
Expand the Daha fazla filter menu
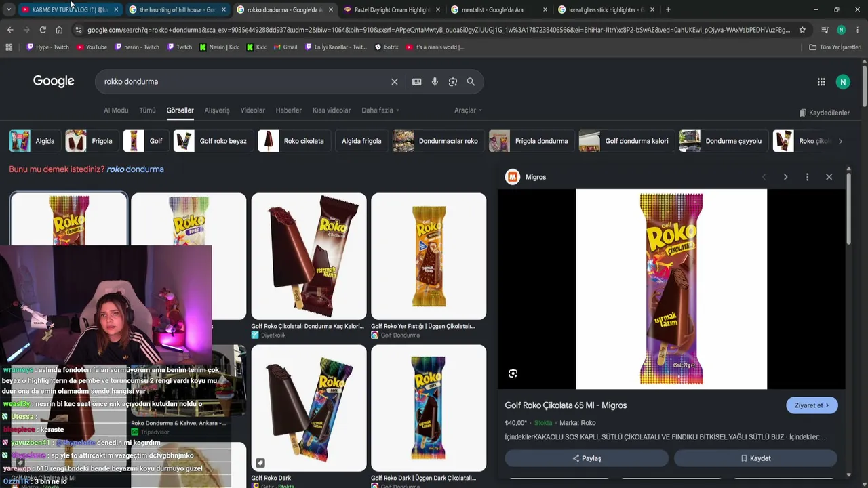click(x=380, y=110)
